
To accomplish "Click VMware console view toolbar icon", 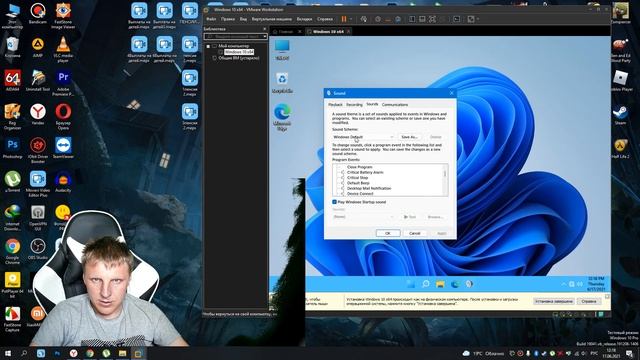I will coord(457,19).
